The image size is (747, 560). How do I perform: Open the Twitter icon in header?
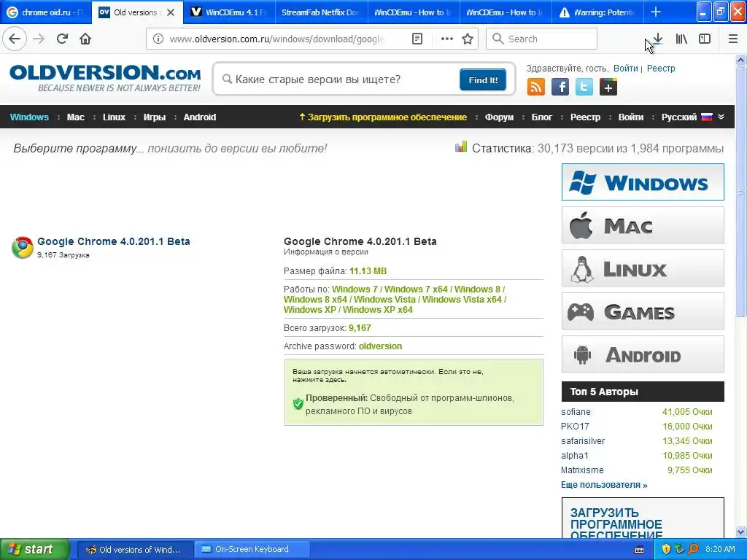click(x=584, y=87)
